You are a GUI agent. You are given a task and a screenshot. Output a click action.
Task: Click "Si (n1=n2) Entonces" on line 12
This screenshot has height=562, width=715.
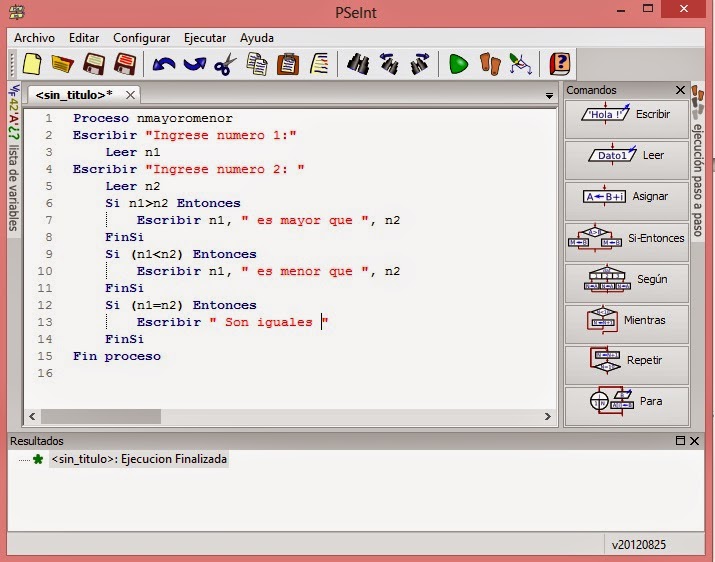[x=181, y=305]
